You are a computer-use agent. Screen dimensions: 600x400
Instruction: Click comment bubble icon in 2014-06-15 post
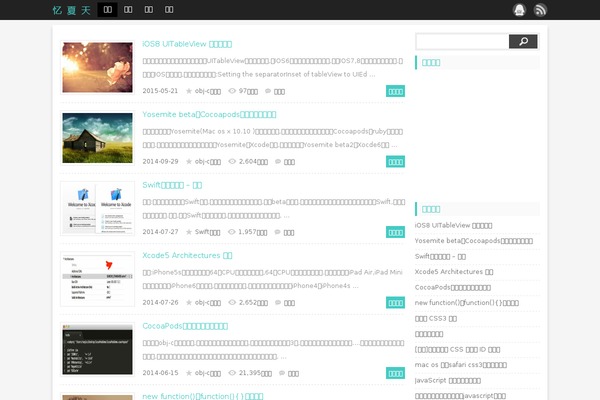282,373
